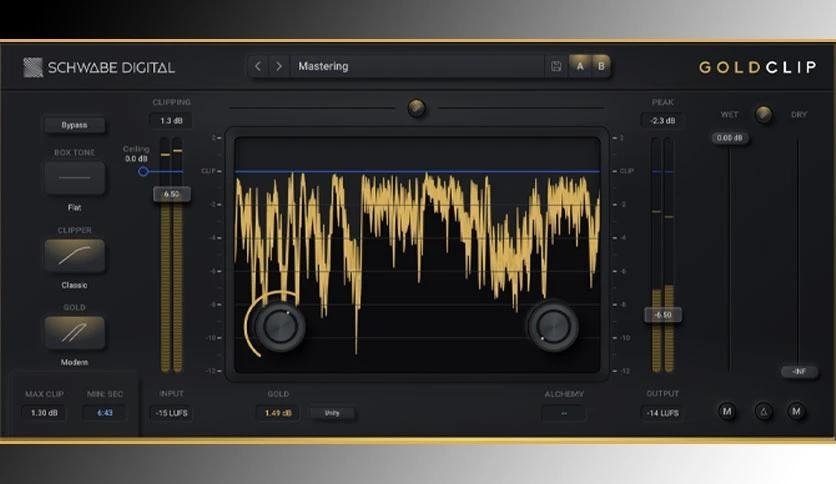Go to the next preset arrow
This screenshot has width=836, height=484.
click(x=279, y=67)
